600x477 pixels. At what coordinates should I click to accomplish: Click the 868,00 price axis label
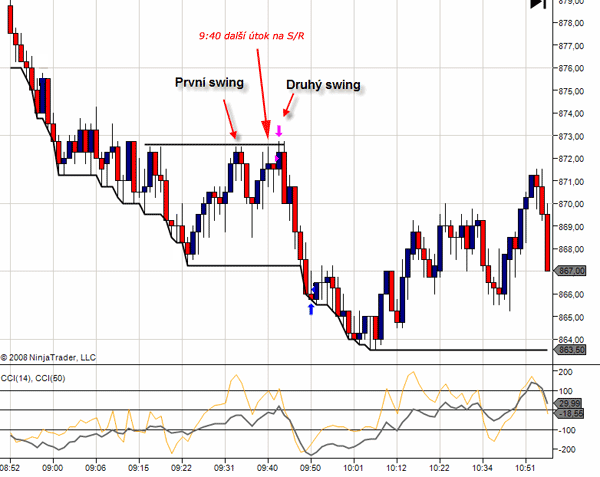571,249
